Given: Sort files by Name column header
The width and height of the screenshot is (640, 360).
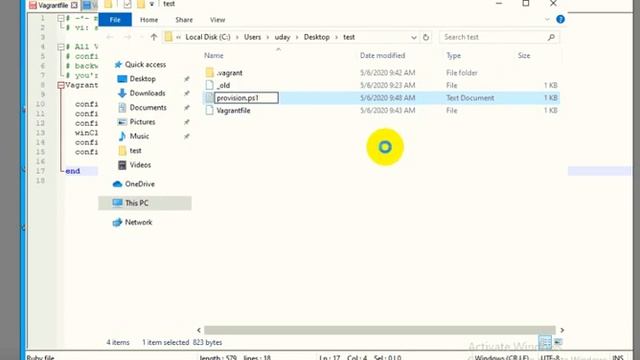Looking at the screenshot, I should point(213,56).
